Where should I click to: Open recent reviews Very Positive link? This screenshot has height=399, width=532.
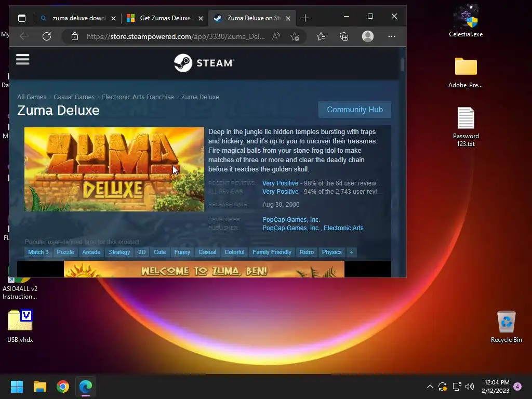coord(280,183)
